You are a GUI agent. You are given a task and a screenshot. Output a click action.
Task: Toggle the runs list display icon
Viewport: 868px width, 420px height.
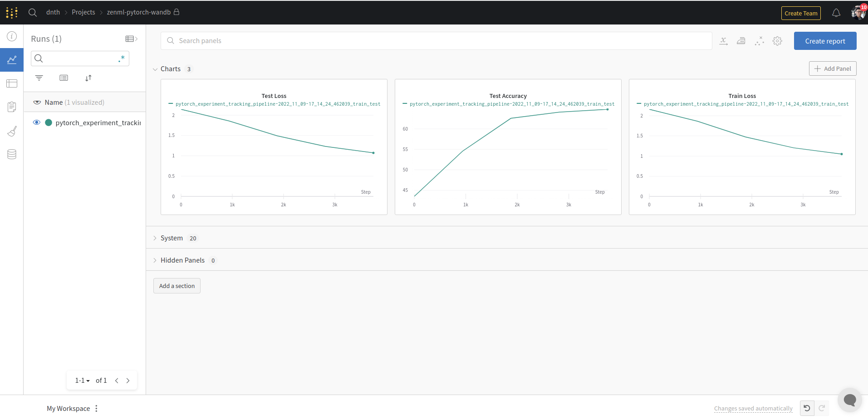point(64,78)
